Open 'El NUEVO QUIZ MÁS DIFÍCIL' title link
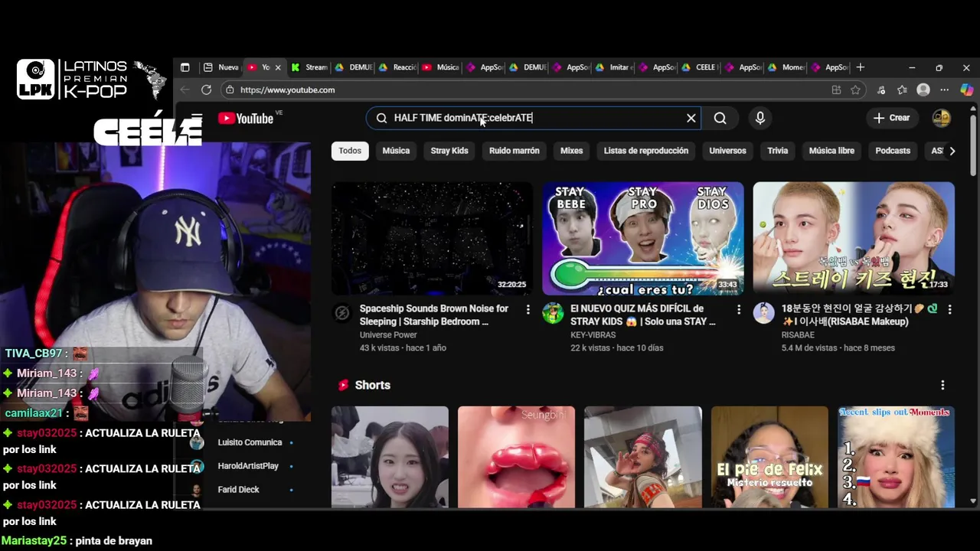The height and width of the screenshot is (551, 980). point(643,315)
